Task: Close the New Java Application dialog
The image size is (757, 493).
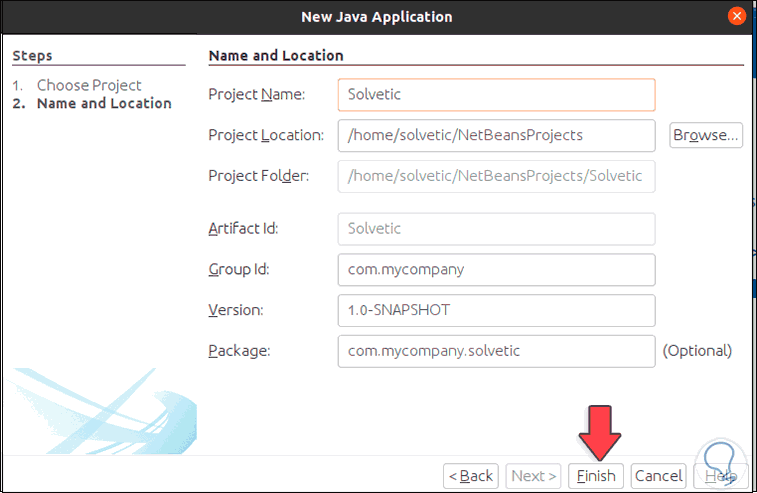Action: (737, 16)
